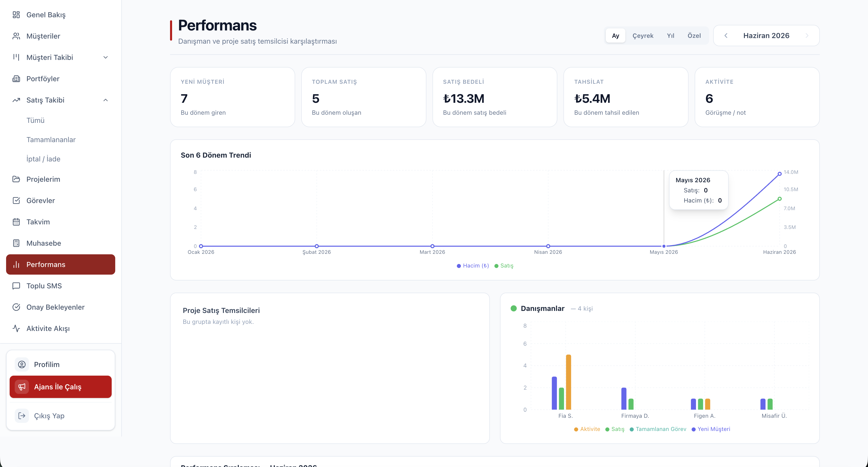Go to previous month before Haziran 2026

726,36
